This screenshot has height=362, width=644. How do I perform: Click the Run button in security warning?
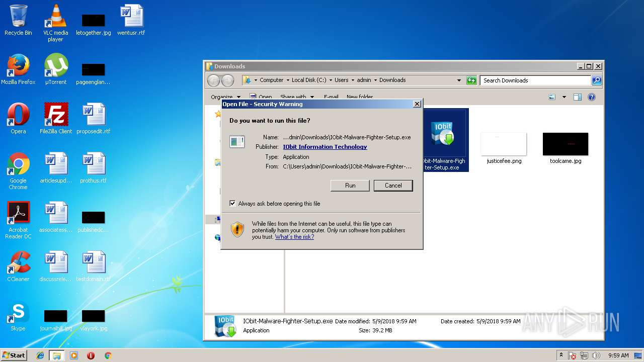point(350,186)
